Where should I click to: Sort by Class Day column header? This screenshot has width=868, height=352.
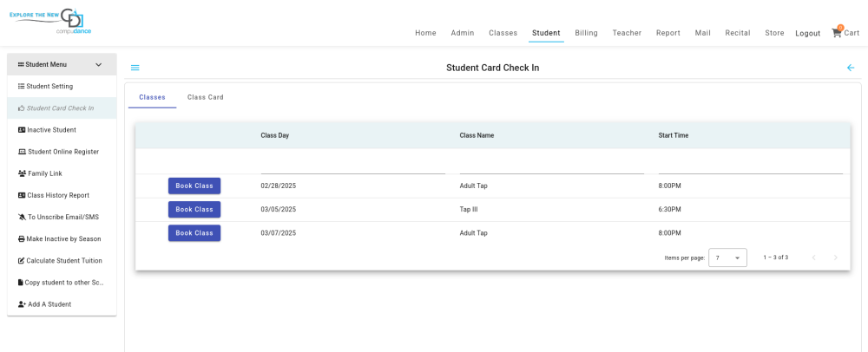pyautogui.click(x=274, y=135)
